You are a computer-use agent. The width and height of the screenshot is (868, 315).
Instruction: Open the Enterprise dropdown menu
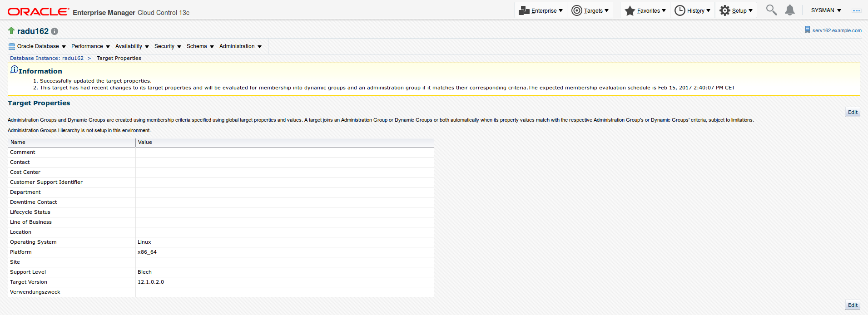click(541, 10)
